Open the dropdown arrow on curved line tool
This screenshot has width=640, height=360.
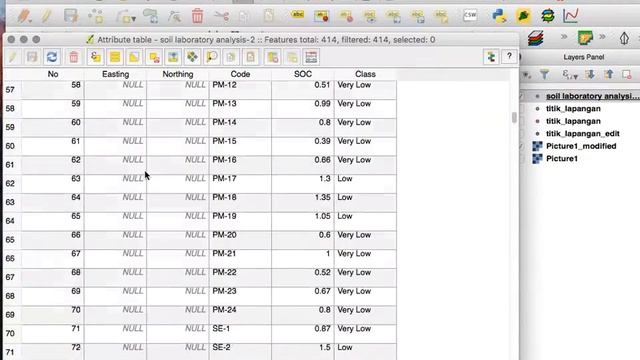pos(133,19)
